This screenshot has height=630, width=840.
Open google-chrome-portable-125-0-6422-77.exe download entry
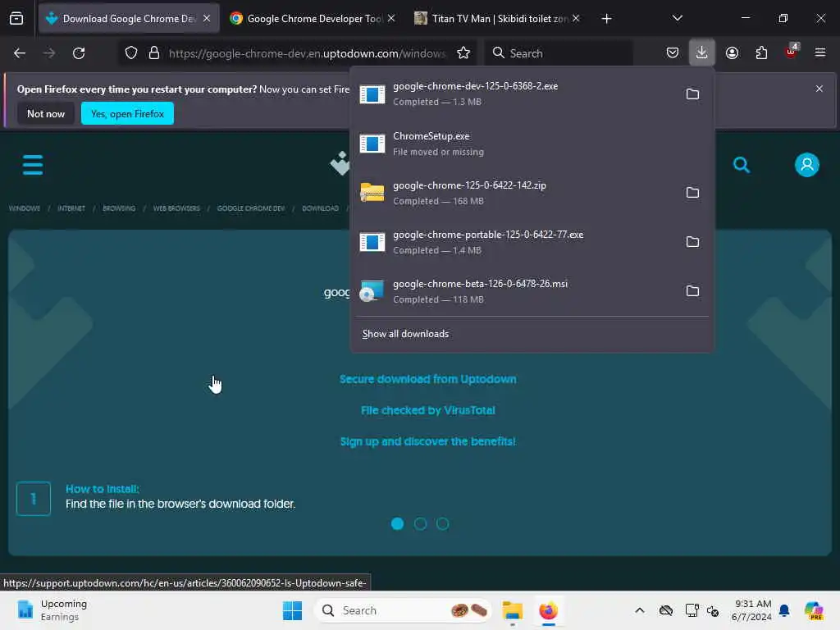(x=514, y=242)
